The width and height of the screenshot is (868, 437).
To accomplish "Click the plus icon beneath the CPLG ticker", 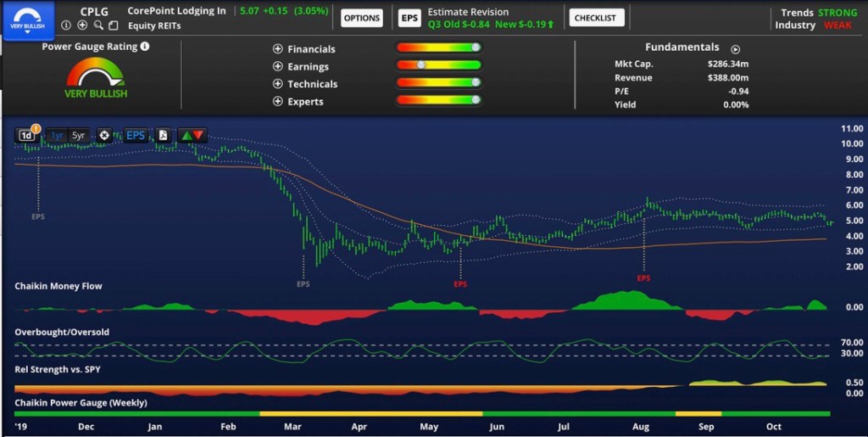I will [82, 25].
